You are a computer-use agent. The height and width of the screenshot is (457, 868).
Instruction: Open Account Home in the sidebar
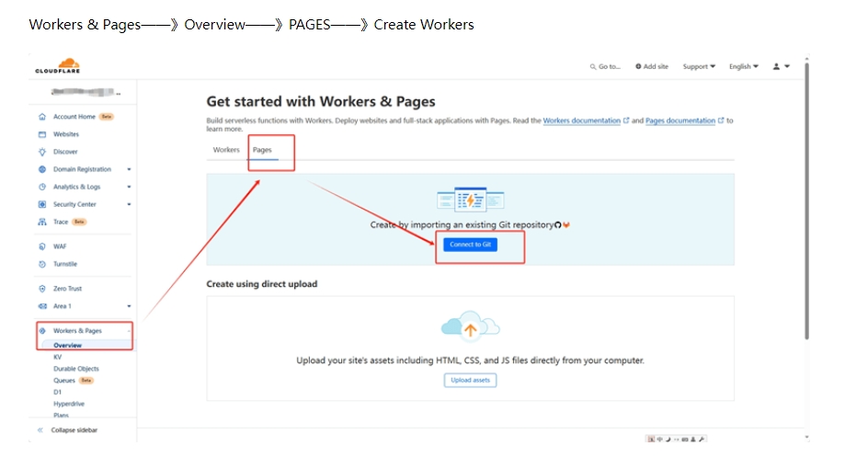74,117
